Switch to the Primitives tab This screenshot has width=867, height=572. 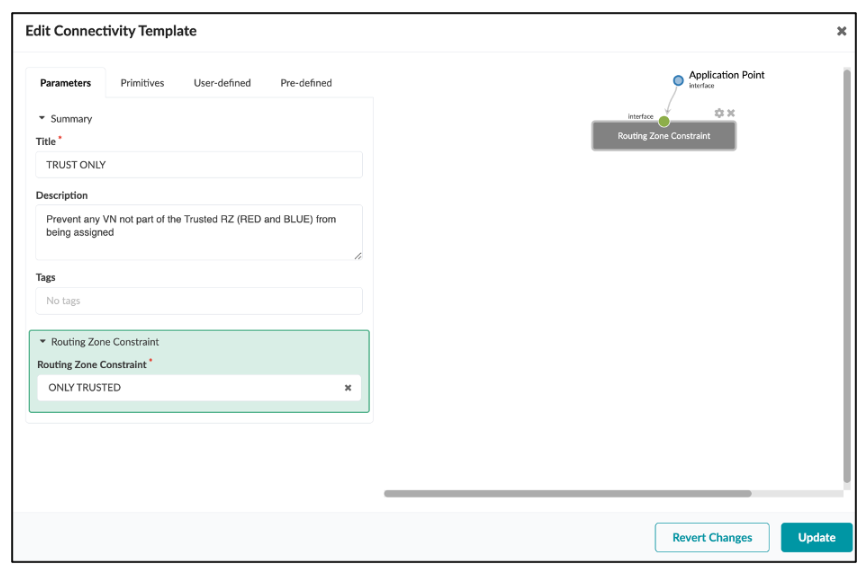pyautogui.click(x=142, y=83)
